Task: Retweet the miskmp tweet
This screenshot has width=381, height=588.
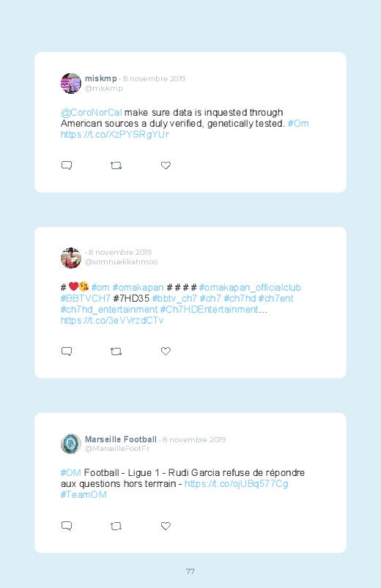Action: point(116,165)
